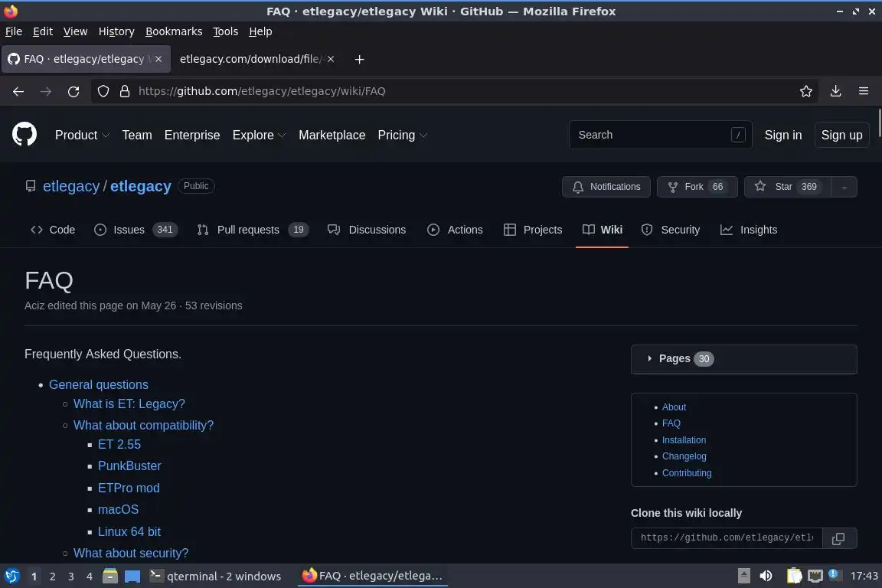
Task: Click the padlock site info icon
Action: [x=125, y=91]
